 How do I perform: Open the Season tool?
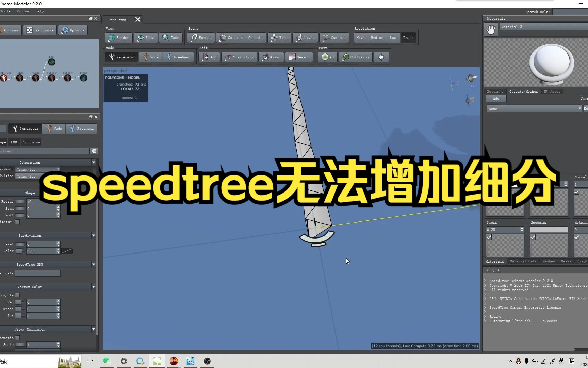coord(299,57)
